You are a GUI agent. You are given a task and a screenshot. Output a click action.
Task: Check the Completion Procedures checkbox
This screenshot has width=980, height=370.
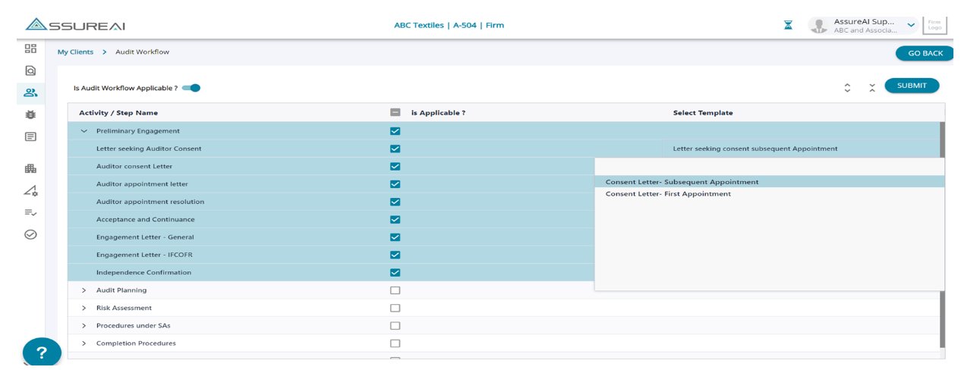point(395,343)
